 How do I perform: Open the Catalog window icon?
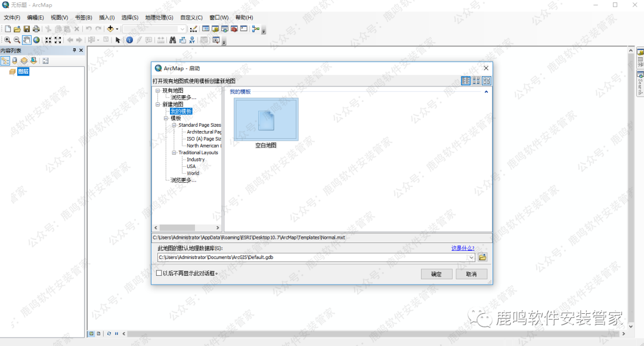(215, 29)
